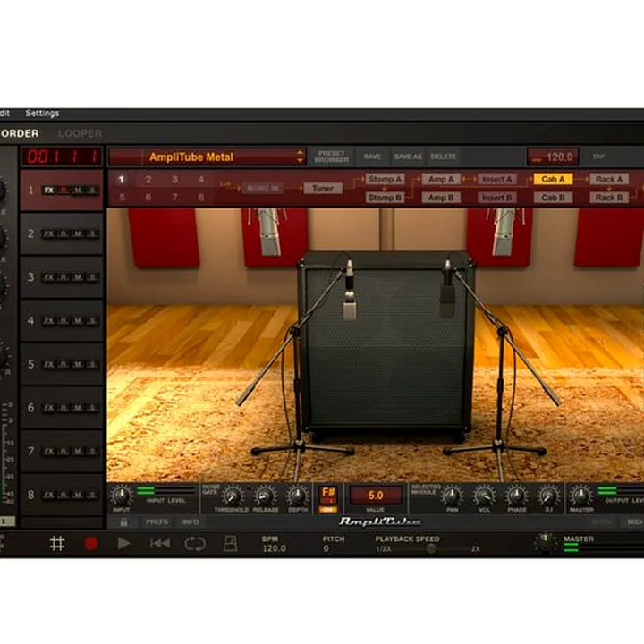Screen dimensions: 644x644
Task: Open the Stomp B module
Action: 385,198
